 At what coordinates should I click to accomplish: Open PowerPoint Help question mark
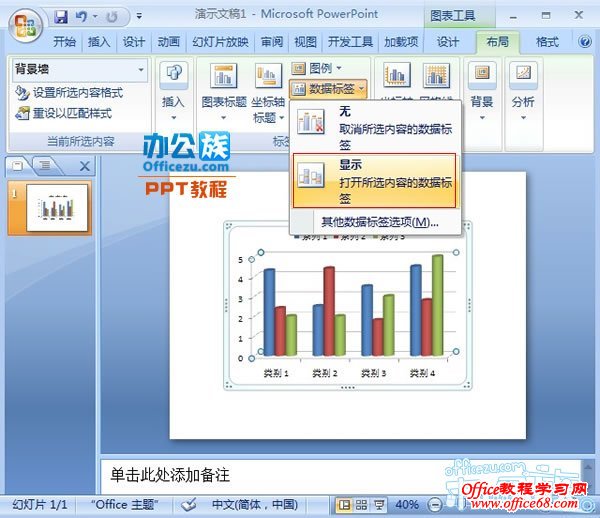585,41
